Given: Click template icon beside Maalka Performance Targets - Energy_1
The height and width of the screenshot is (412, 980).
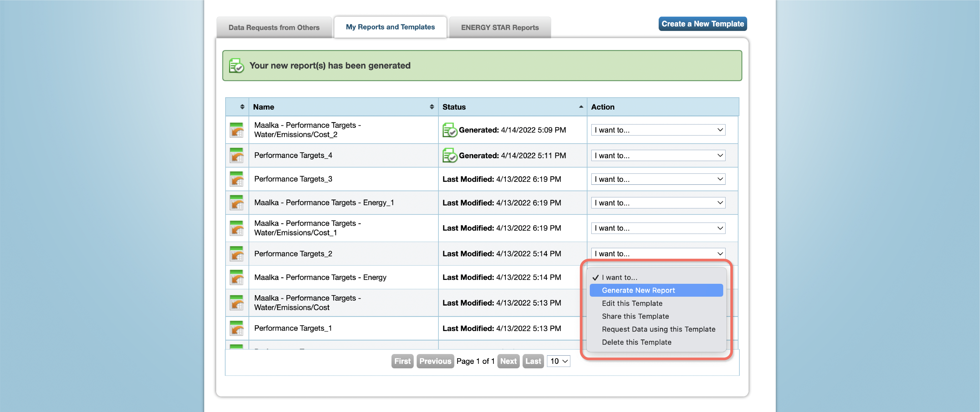Looking at the screenshot, I should coord(237,203).
